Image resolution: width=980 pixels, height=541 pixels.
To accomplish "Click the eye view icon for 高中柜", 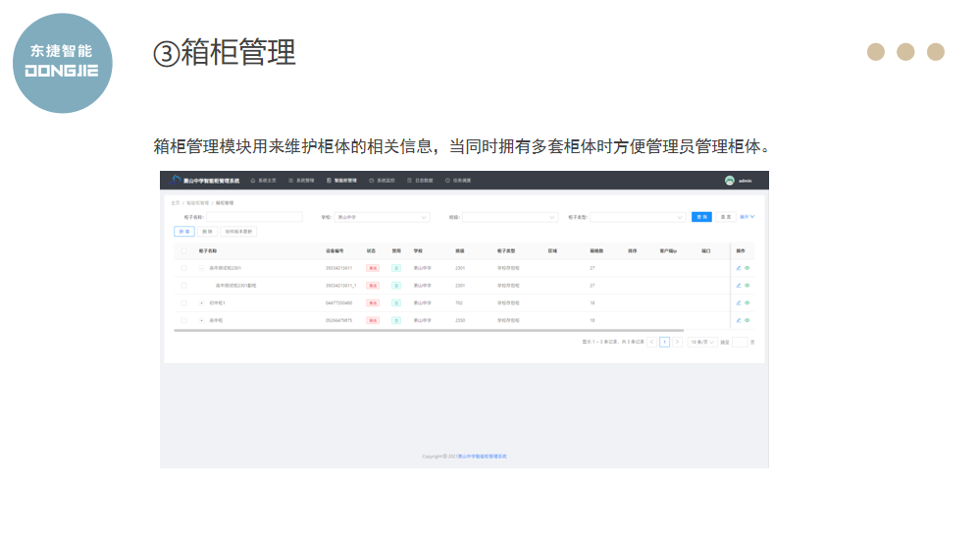I will 747,320.
